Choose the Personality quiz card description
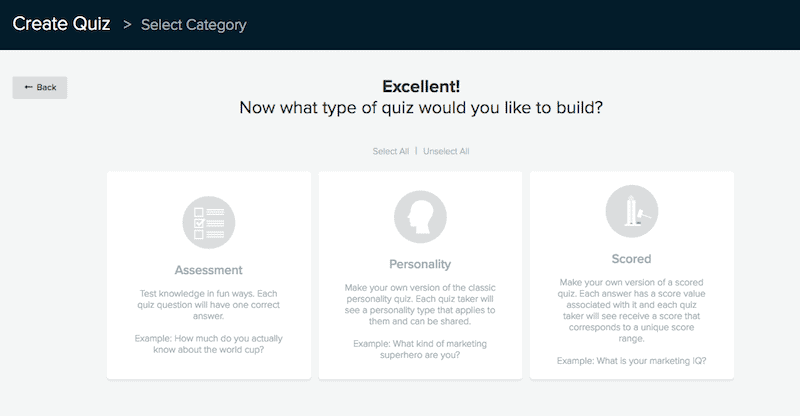 (420, 304)
